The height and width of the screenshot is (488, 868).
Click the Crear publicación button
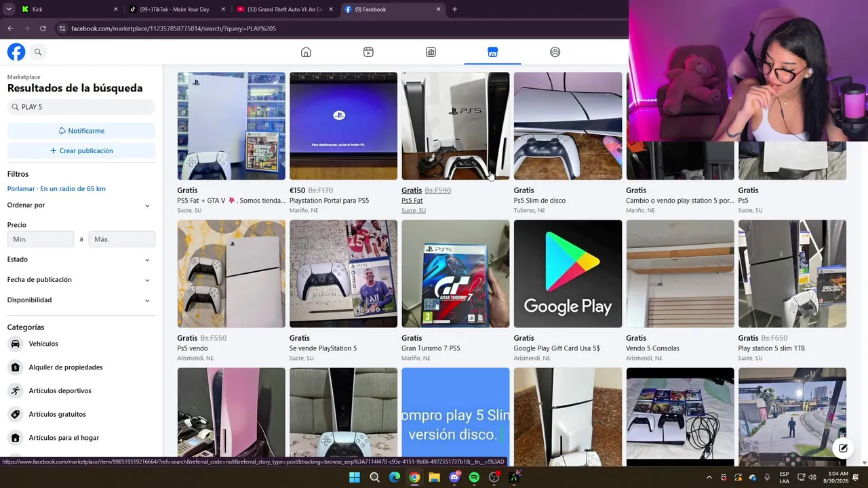click(x=81, y=150)
